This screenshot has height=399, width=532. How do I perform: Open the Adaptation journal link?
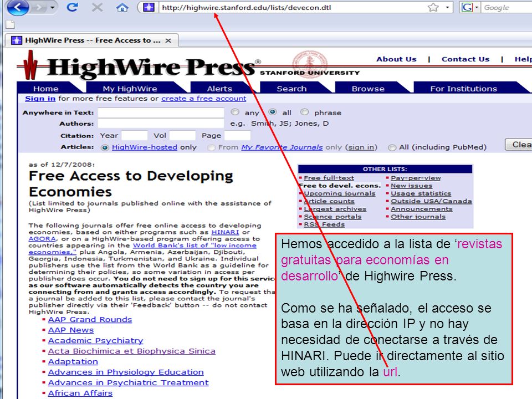tap(73, 362)
